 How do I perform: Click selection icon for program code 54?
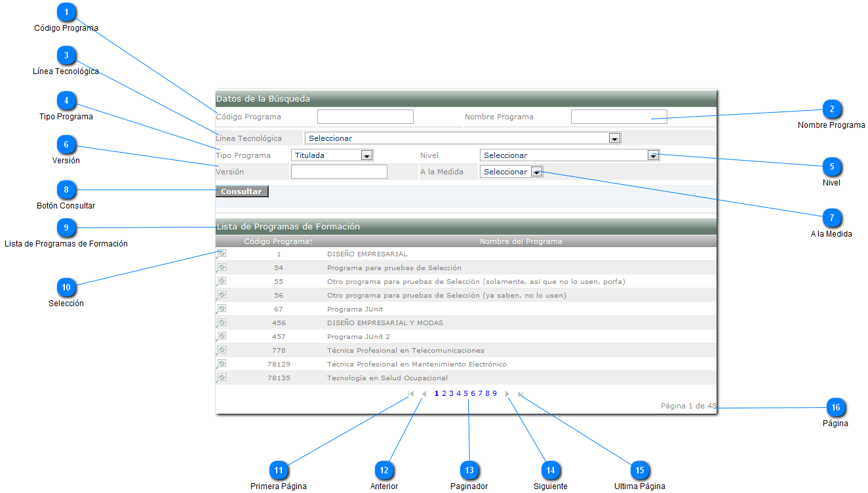click(222, 267)
